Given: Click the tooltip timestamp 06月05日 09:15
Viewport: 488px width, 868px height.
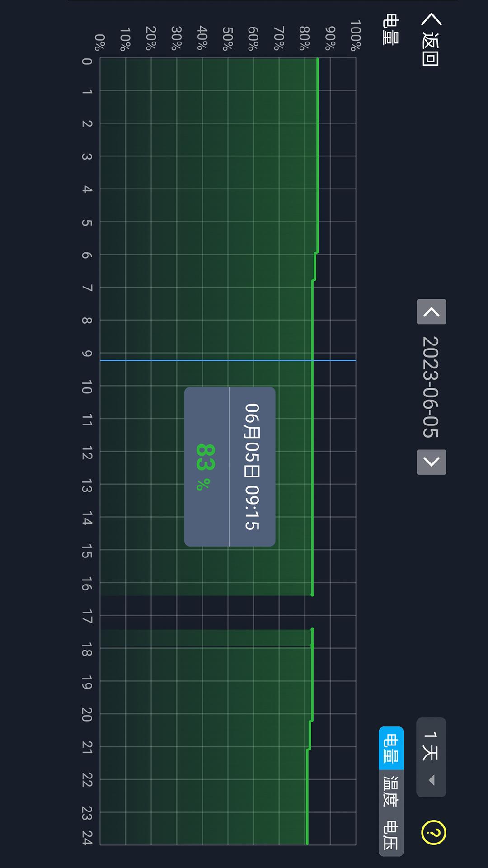Looking at the screenshot, I should (252, 467).
